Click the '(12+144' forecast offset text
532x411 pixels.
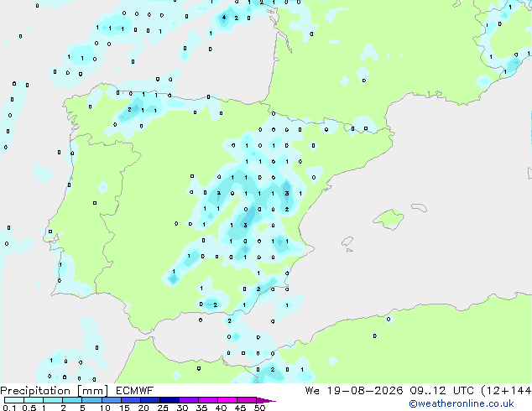506,391
